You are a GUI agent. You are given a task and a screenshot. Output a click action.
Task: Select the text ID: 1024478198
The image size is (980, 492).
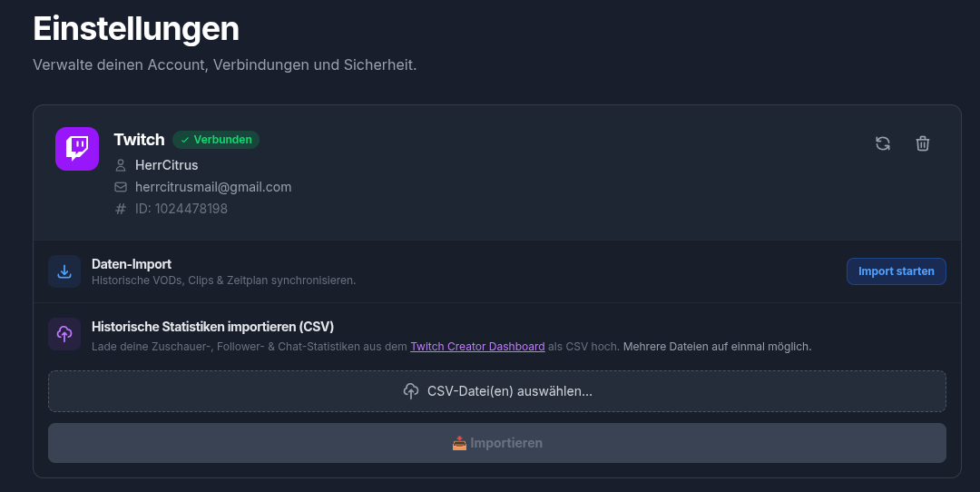pos(181,209)
